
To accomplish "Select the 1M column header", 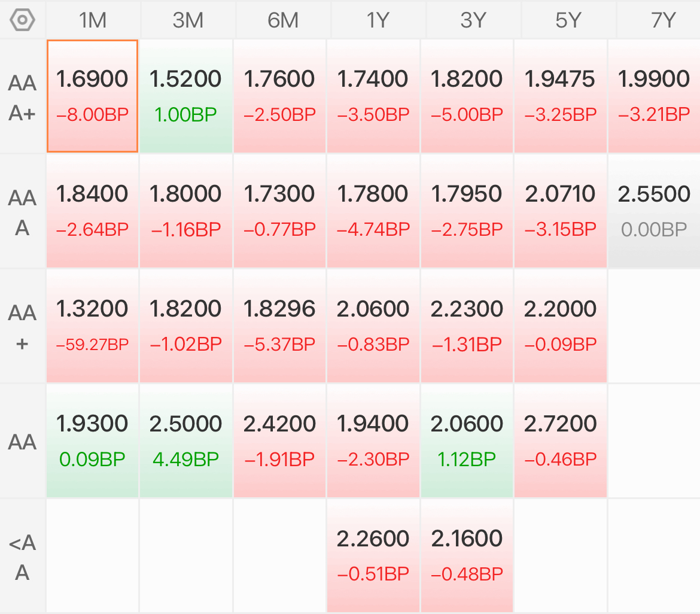I will pos(93,20).
